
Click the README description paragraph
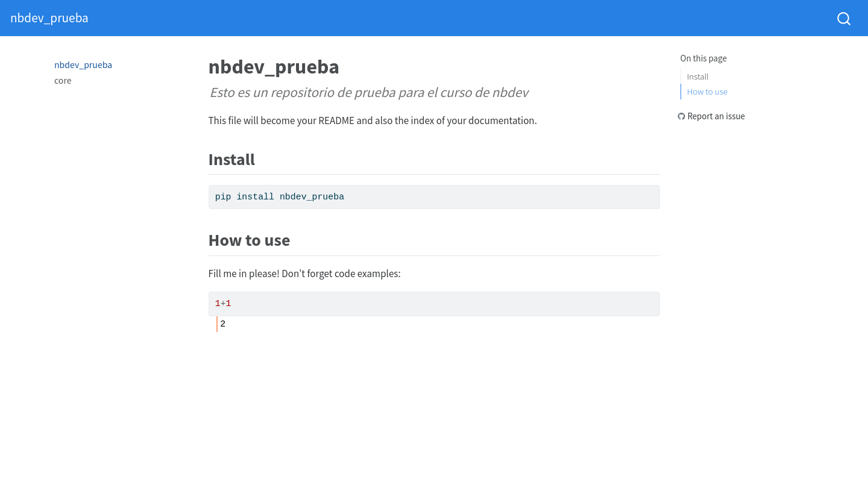(x=373, y=120)
